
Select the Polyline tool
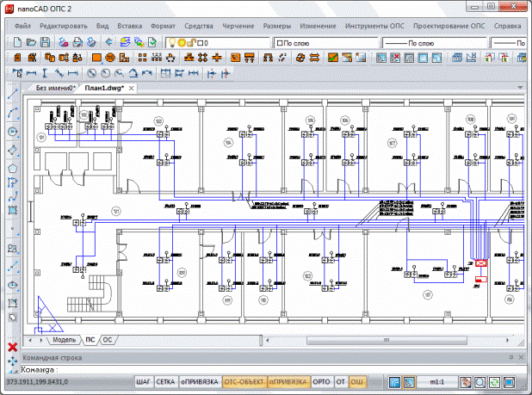[x=13, y=182]
